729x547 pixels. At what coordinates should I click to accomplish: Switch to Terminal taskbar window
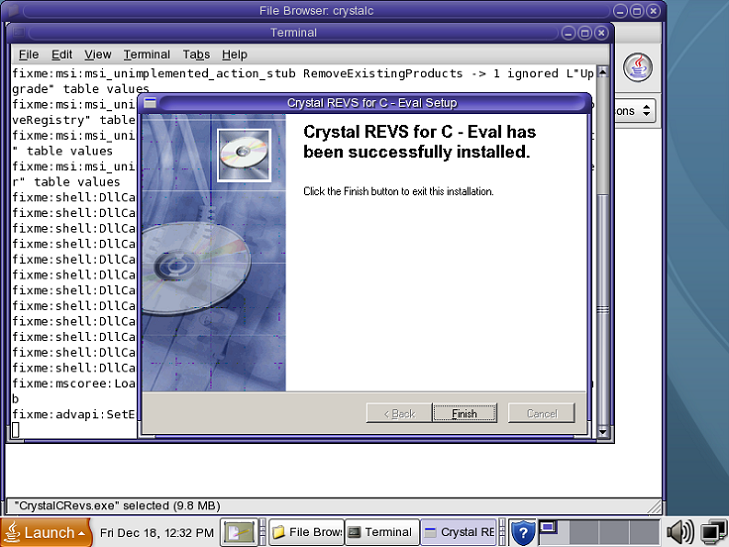[x=382, y=532]
